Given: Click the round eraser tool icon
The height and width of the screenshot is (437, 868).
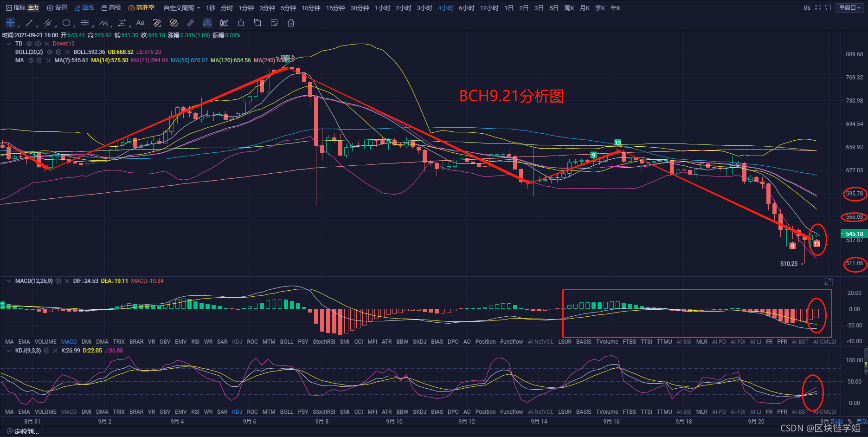Looking at the screenshot, I should (x=174, y=23).
